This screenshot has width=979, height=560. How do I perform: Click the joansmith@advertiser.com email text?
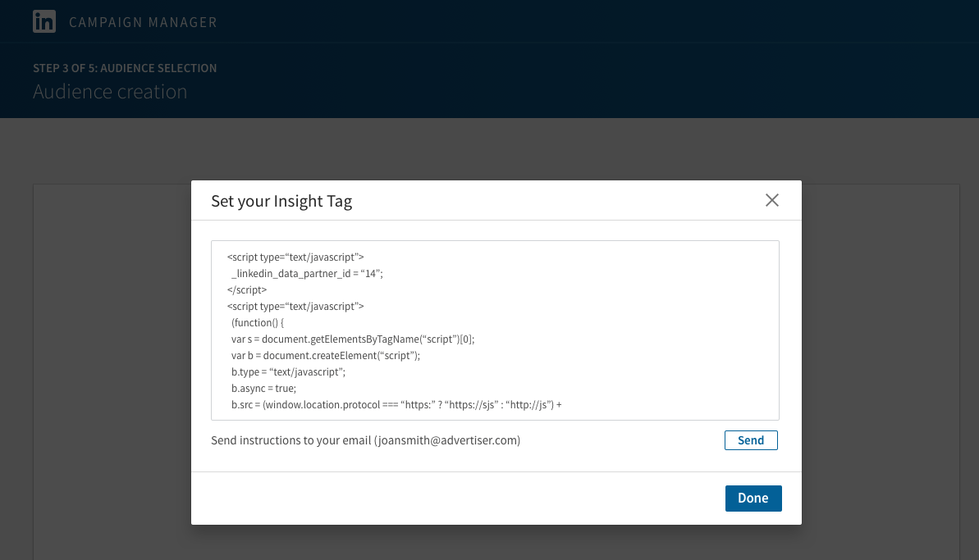click(x=447, y=440)
